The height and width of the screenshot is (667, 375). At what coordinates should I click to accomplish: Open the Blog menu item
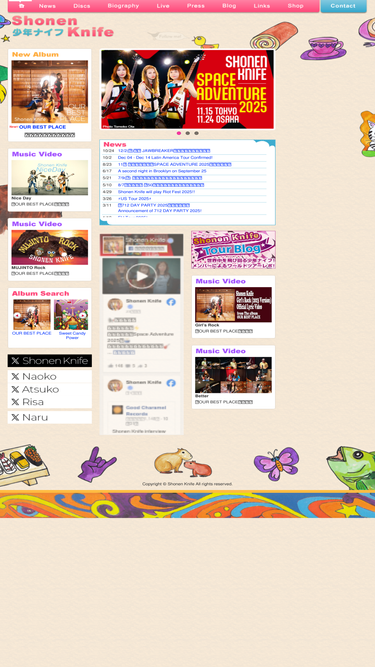tap(229, 6)
